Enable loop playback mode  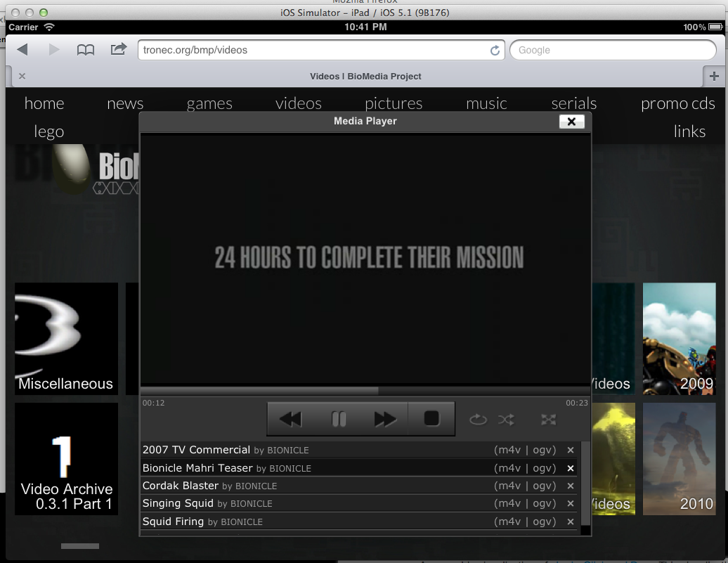[478, 420]
